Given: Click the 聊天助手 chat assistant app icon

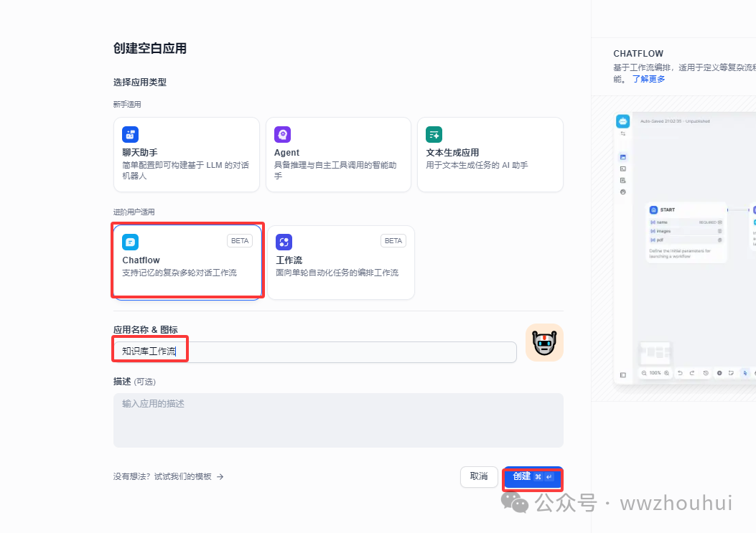Looking at the screenshot, I should pyautogui.click(x=130, y=134).
